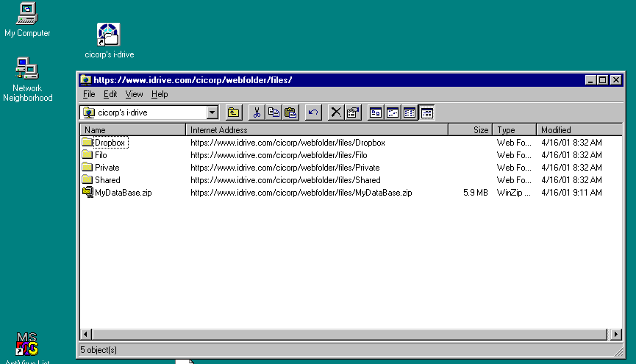Click the horizontal scrollbar thumb

coord(350,335)
